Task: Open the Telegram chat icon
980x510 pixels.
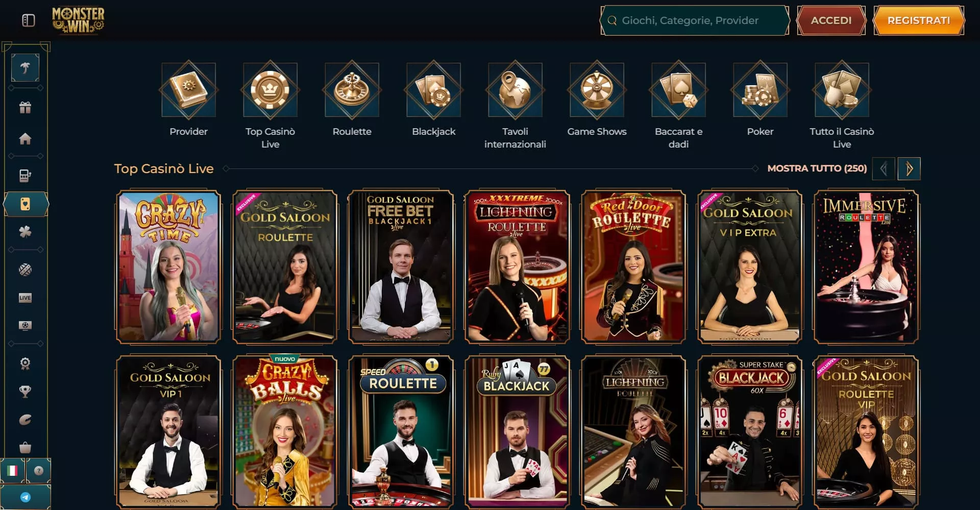Action: 26,497
